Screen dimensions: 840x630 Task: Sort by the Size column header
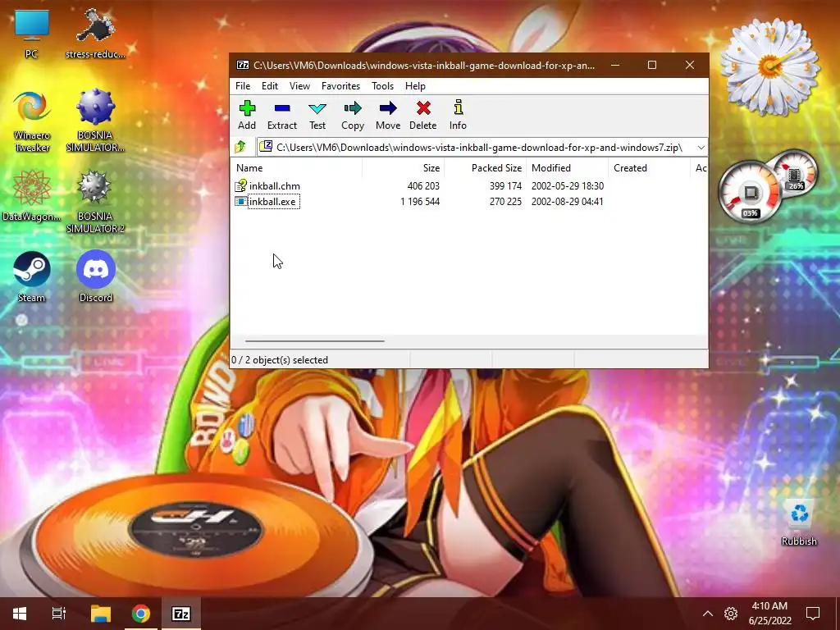(x=404, y=167)
